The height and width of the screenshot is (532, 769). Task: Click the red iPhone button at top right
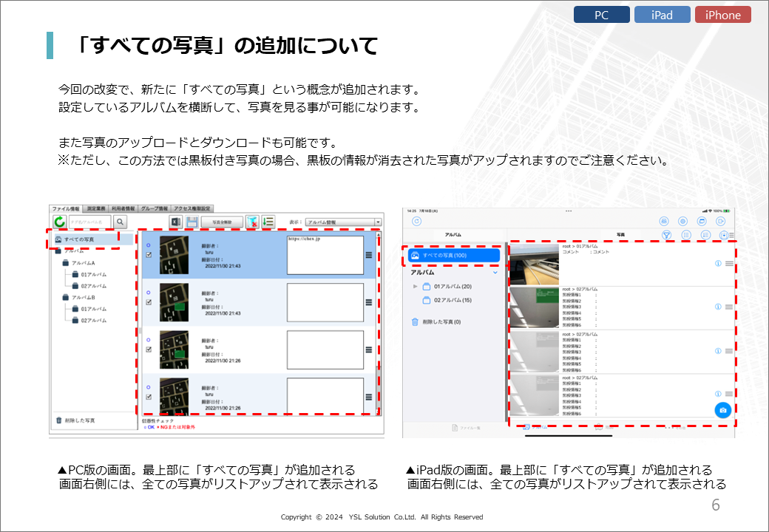(x=722, y=15)
